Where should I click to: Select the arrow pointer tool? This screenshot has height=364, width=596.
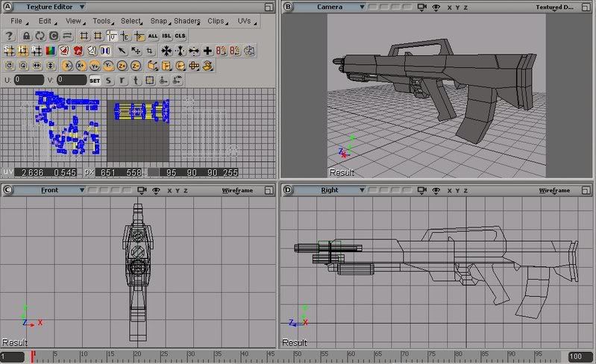click(122, 51)
